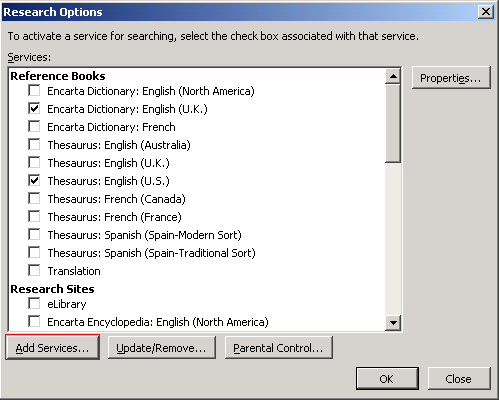
Task: Select the eLibrary entry text
Action: [67, 304]
